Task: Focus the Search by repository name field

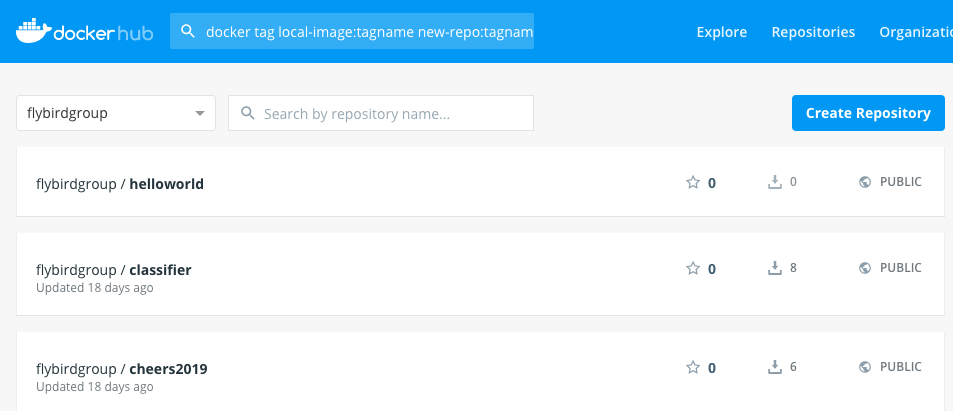Action: point(381,113)
